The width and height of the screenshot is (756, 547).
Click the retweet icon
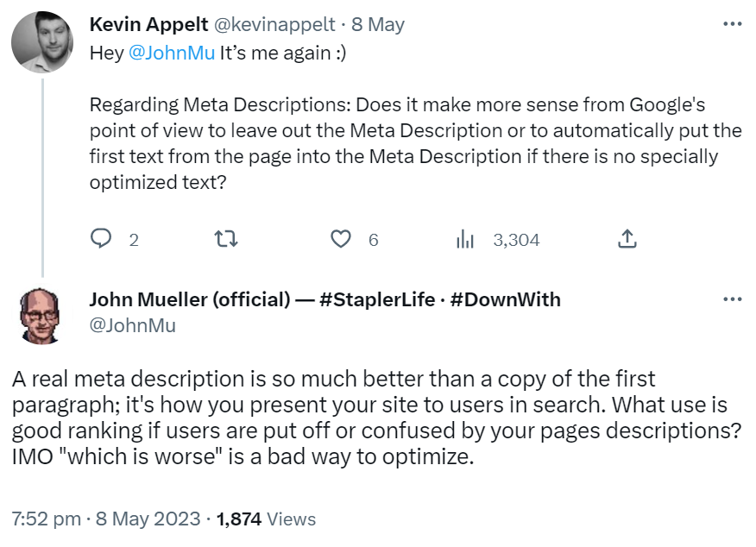tap(226, 240)
